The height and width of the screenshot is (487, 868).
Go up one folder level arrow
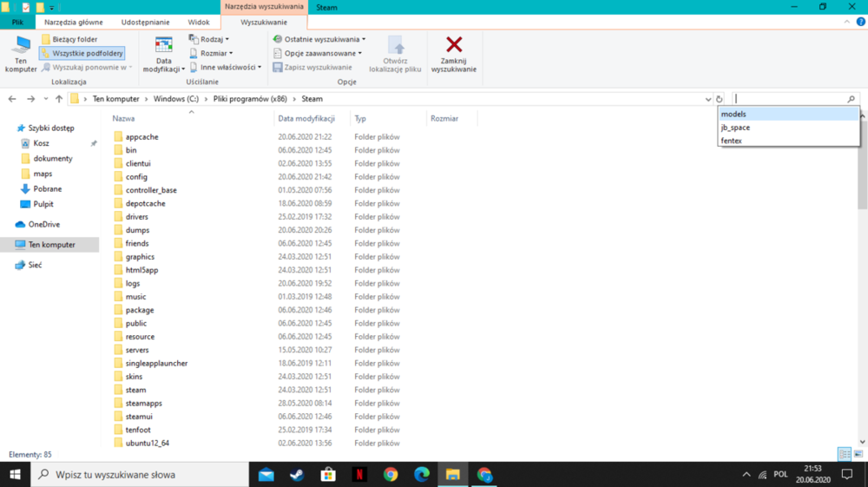(x=59, y=99)
